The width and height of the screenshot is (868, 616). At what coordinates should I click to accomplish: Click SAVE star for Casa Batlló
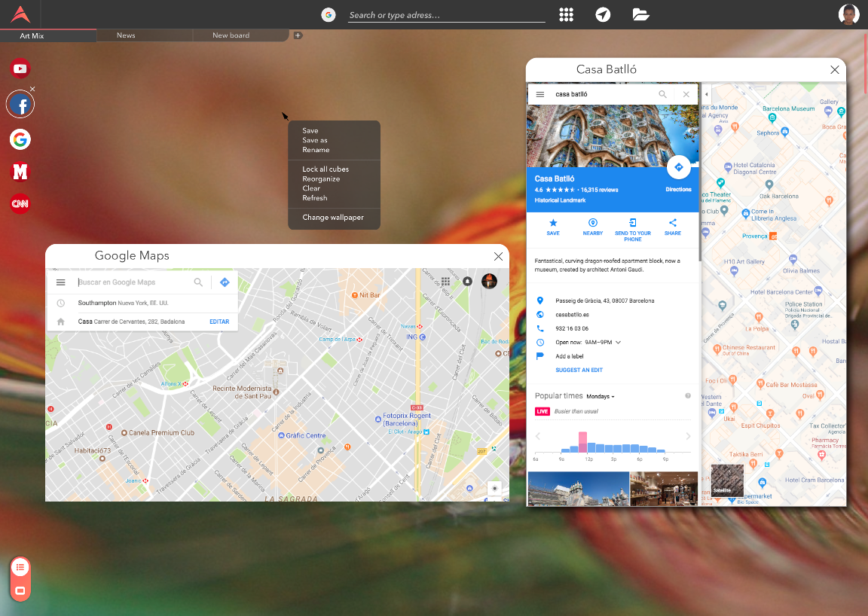click(x=553, y=227)
